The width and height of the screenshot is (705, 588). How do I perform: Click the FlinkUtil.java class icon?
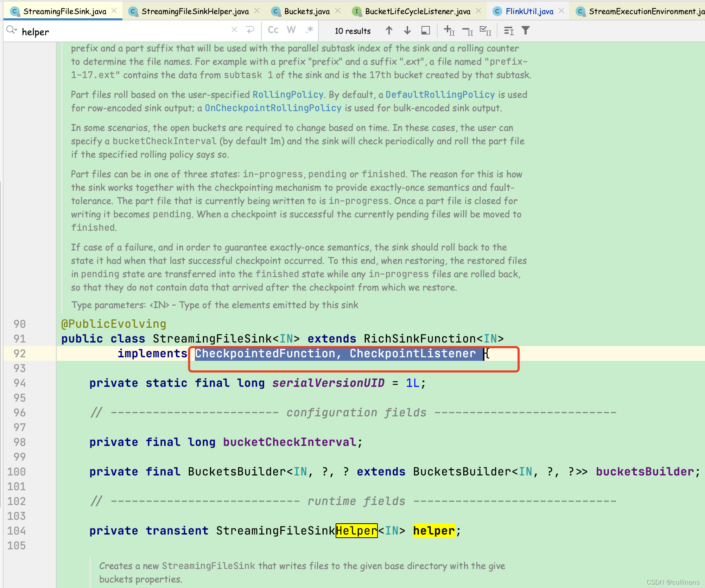tap(497, 12)
